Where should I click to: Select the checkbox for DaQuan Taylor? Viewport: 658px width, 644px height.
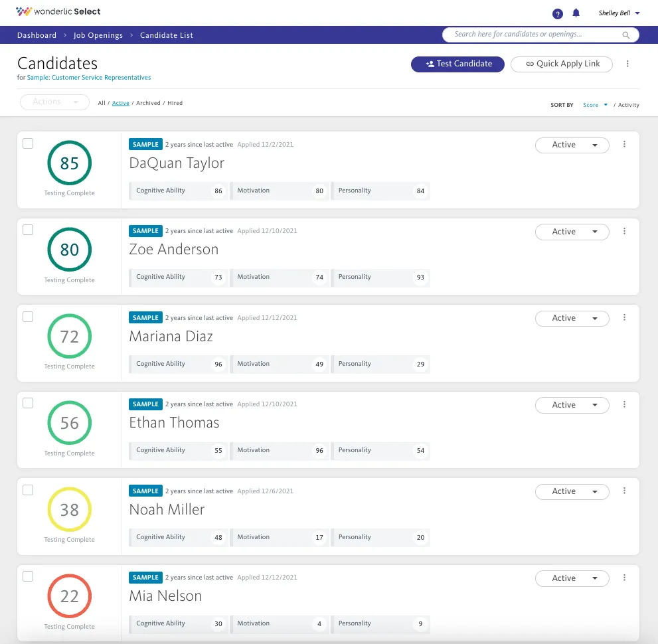28,143
